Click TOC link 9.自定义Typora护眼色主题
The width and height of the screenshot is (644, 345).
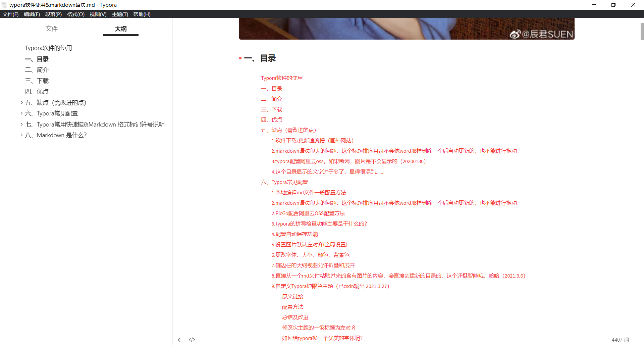330,286
